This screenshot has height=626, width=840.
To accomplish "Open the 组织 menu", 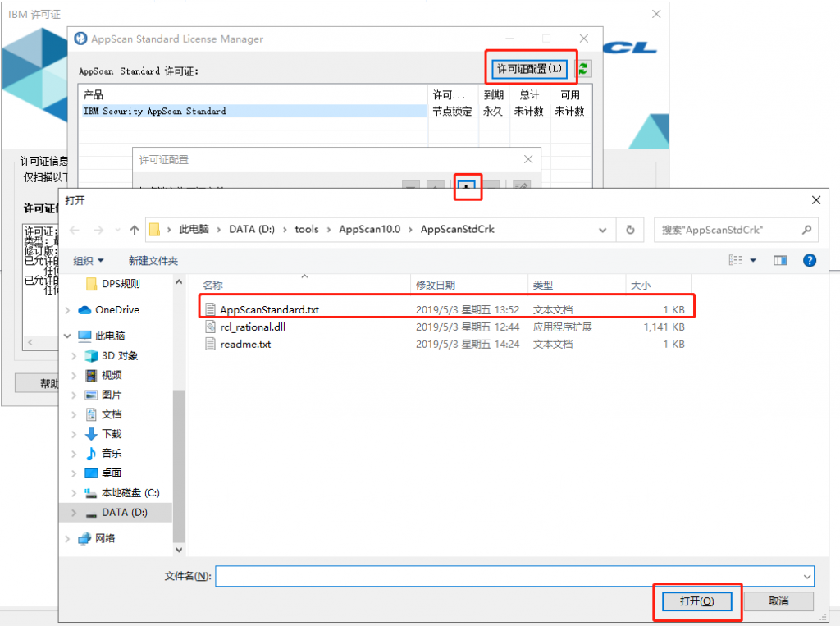I will 89,260.
